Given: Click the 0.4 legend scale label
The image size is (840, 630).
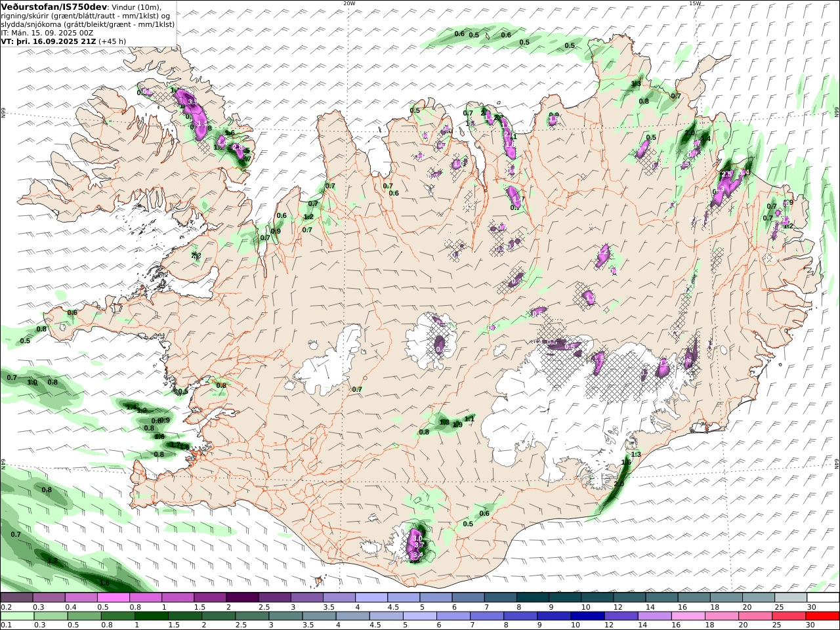Looking at the screenshot, I should click(72, 607).
